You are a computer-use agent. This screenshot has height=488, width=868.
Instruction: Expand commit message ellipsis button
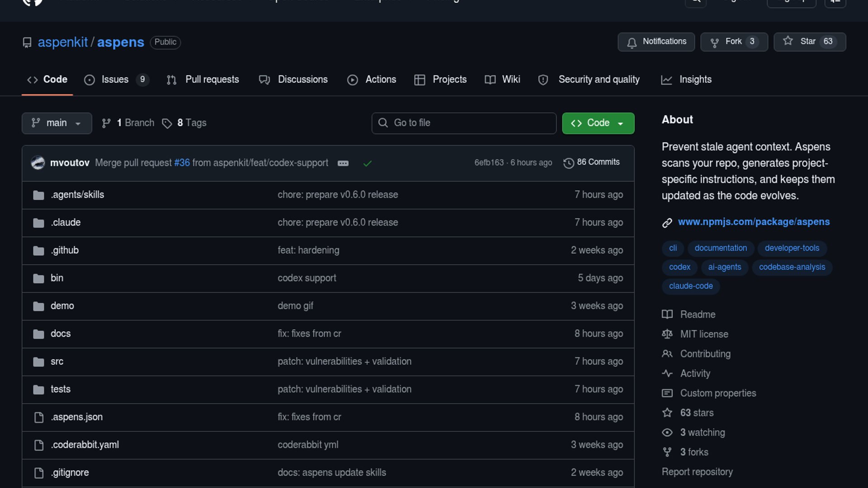(343, 163)
